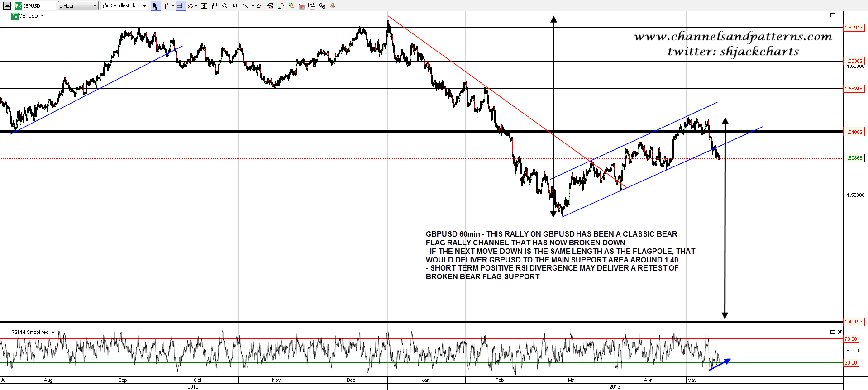Click the data info box icon
This screenshot has height=390, width=868.
point(204,6)
